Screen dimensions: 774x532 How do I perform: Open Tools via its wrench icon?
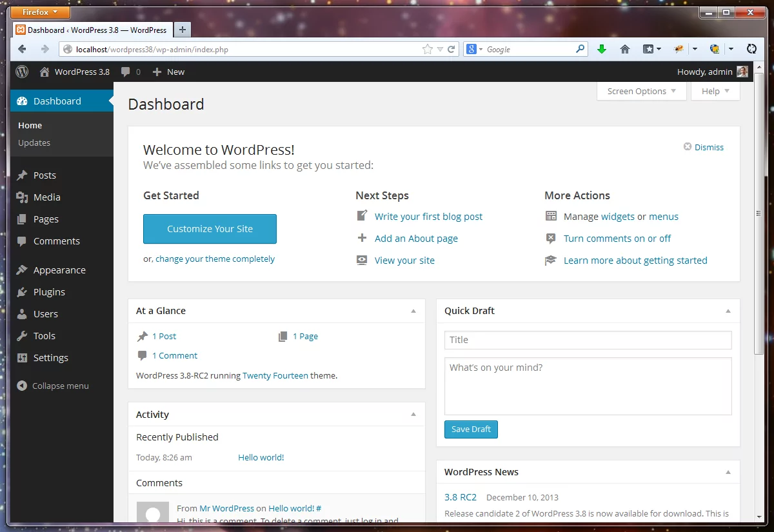[23, 336]
